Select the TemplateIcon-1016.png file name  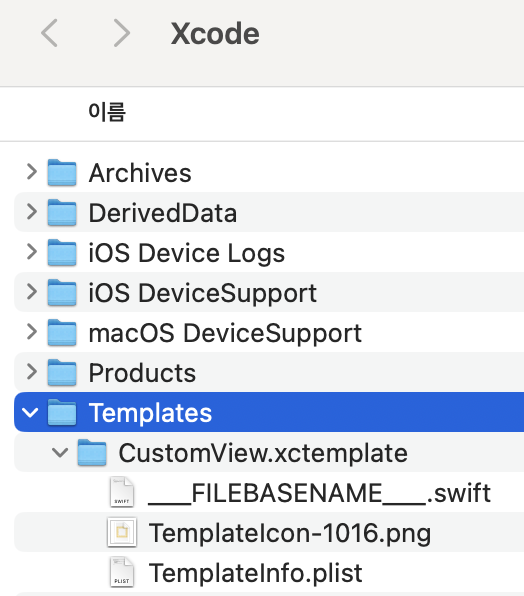point(290,533)
